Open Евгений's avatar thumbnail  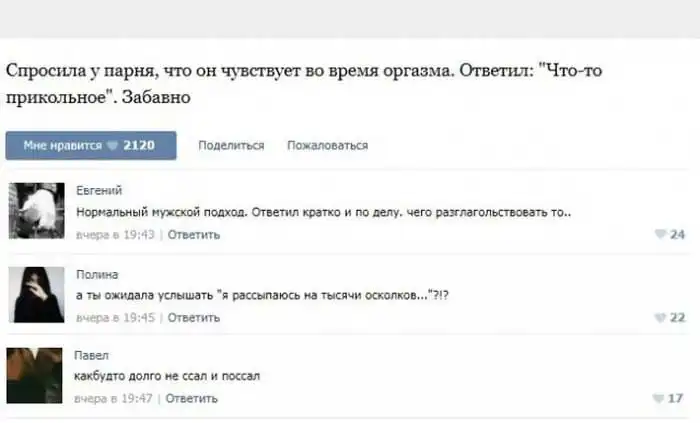(x=35, y=211)
